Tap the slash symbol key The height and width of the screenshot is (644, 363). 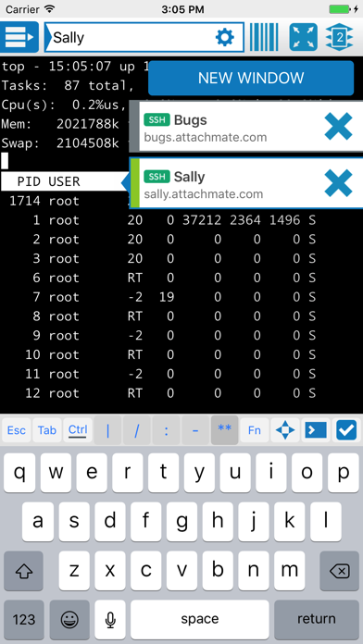pyautogui.click(x=137, y=430)
